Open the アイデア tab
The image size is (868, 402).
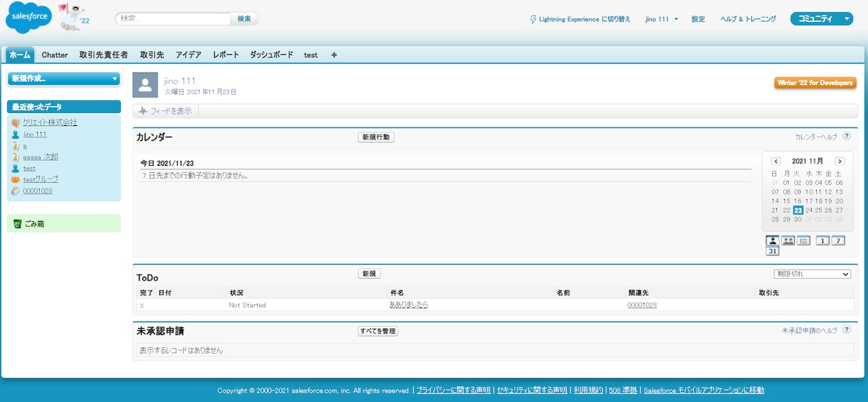point(189,55)
